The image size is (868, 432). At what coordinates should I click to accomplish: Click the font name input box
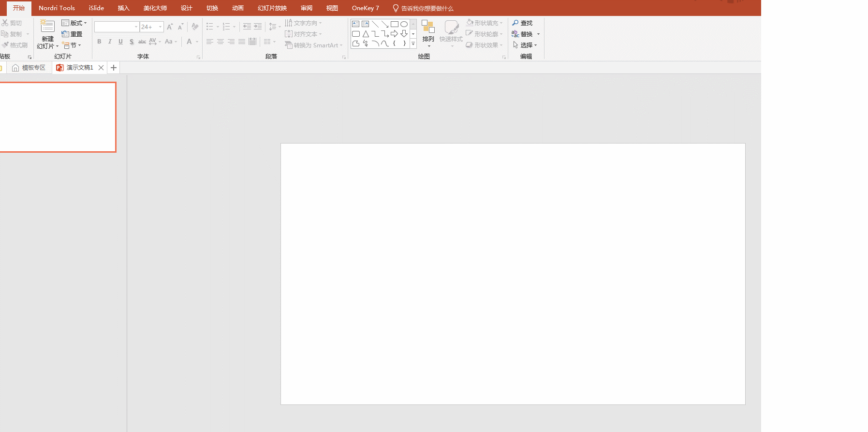114,27
